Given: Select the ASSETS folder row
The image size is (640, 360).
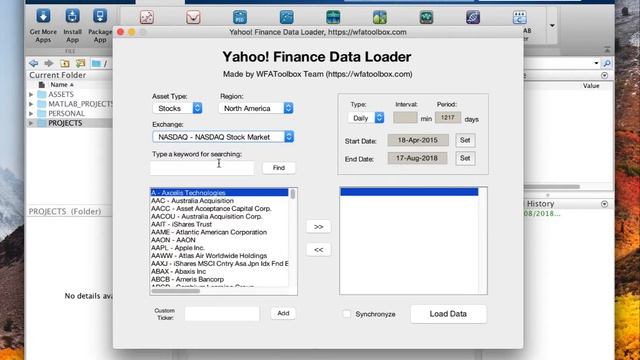Looking at the screenshot, I should click(x=70, y=94).
